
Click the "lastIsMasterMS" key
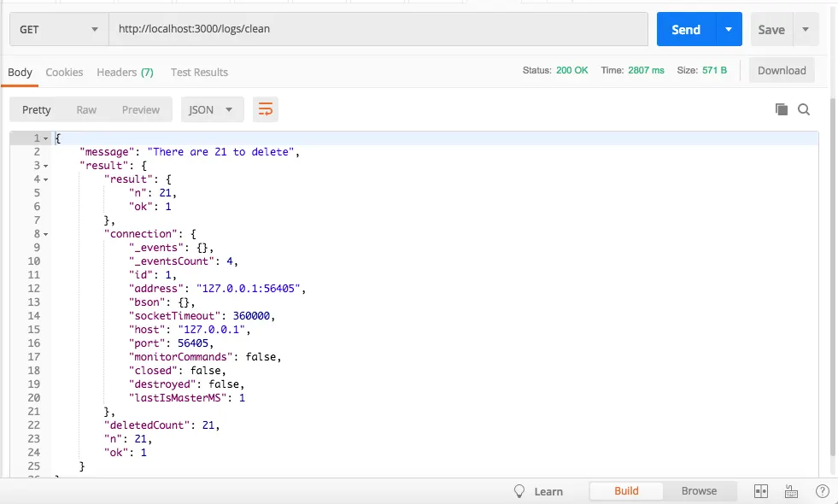pos(178,397)
